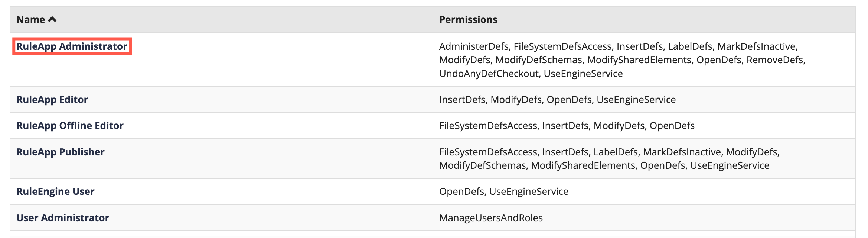The image size is (868, 238).
Task: Sort the table by the Name column
Action: click(36, 20)
